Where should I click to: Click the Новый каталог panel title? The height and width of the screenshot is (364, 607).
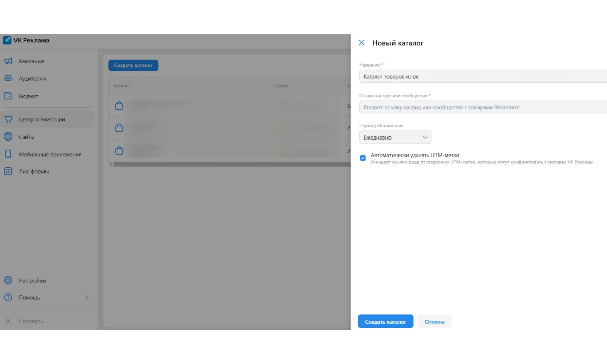398,43
